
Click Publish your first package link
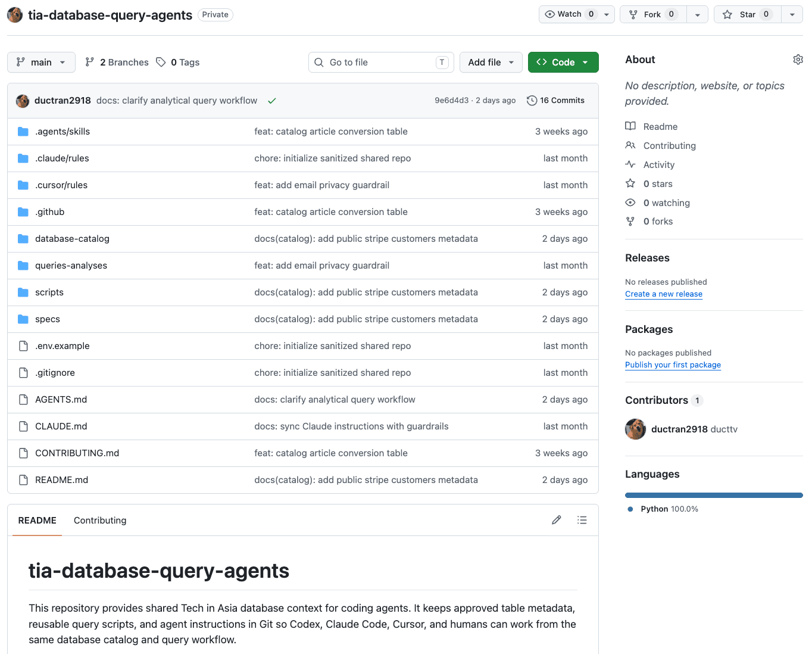click(673, 365)
